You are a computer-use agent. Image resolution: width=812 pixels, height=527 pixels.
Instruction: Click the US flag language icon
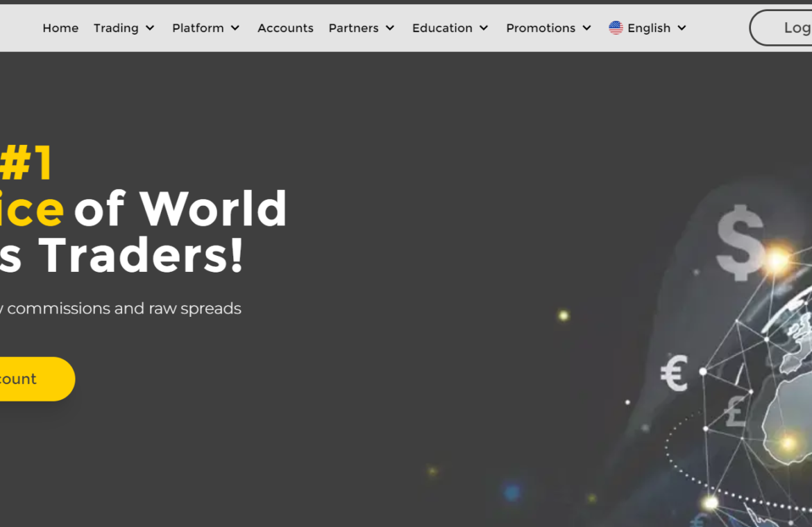[616, 28]
